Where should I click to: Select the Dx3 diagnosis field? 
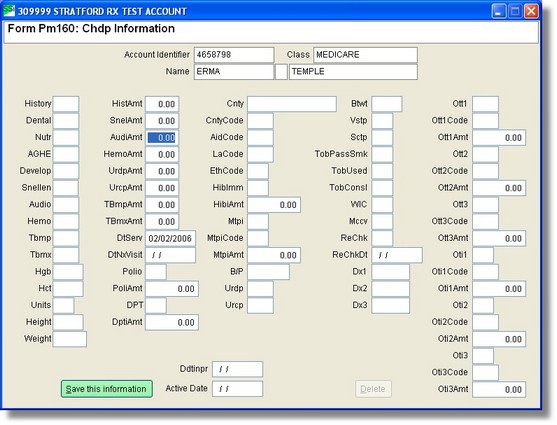click(390, 305)
